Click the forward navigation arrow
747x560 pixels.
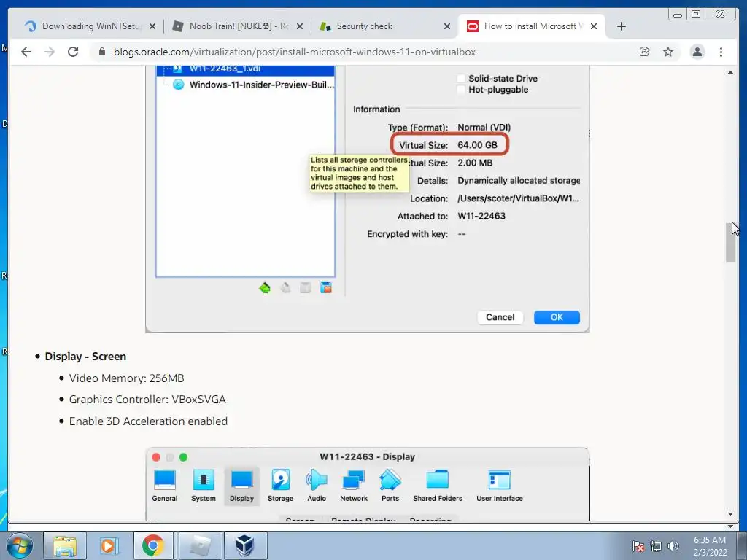50,52
